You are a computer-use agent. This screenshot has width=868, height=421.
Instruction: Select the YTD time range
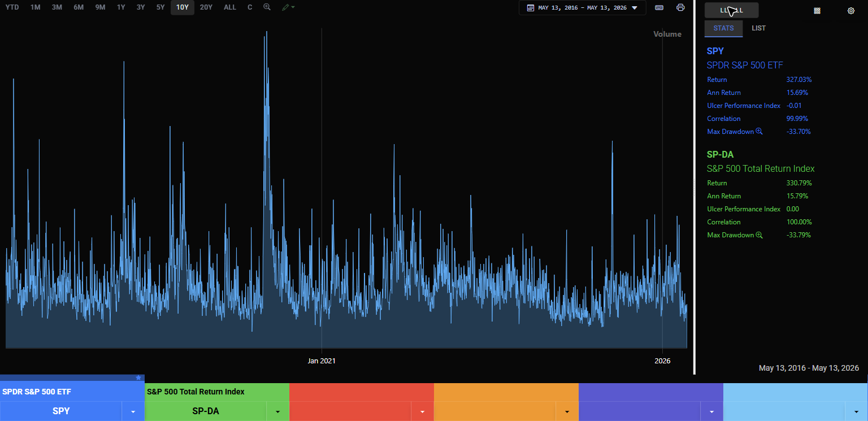coord(12,7)
